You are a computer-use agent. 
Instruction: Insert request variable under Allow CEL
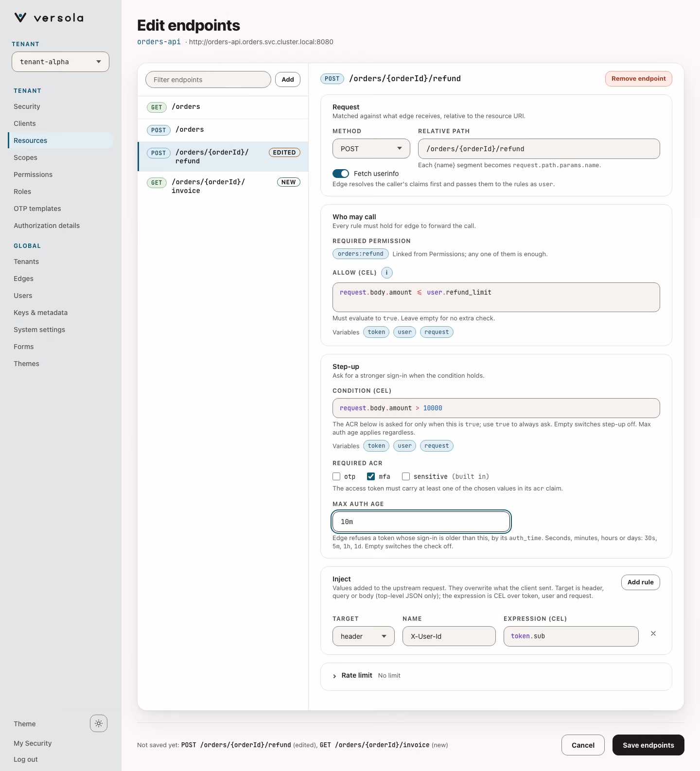437,332
